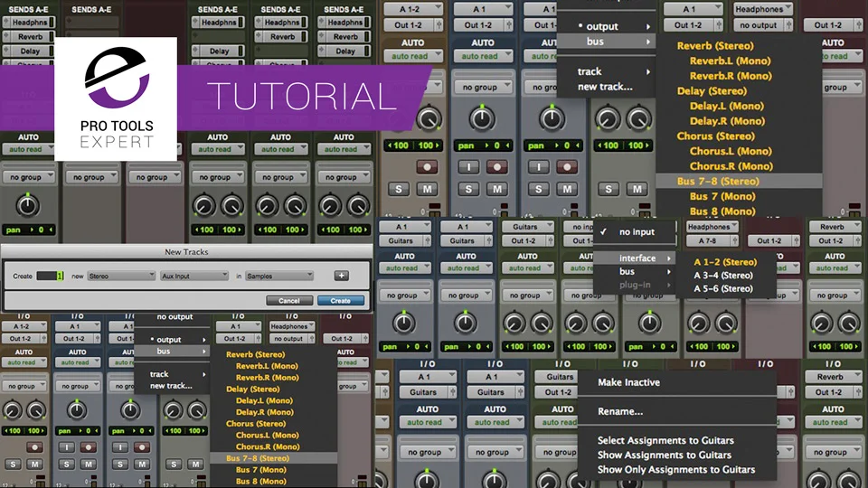868x488 pixels.
Task: Choose A 3-4 (Stereo) interface input
Action: 723,276
